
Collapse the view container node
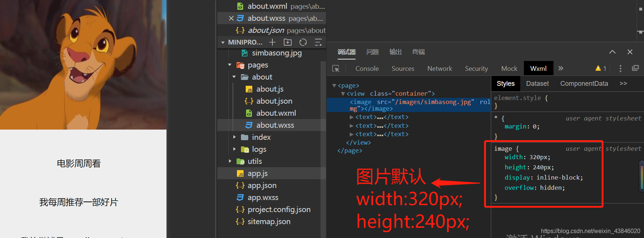[x=343, y=94]
